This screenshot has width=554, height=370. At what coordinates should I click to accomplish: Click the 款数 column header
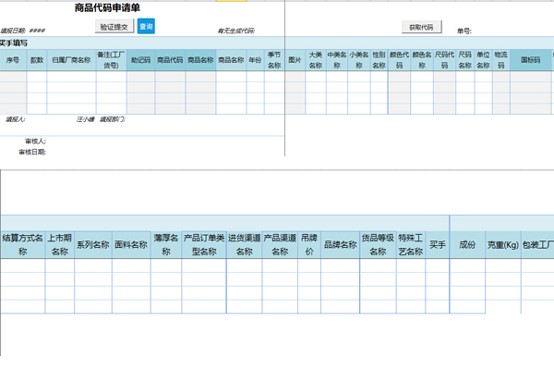tap(37, 60)
